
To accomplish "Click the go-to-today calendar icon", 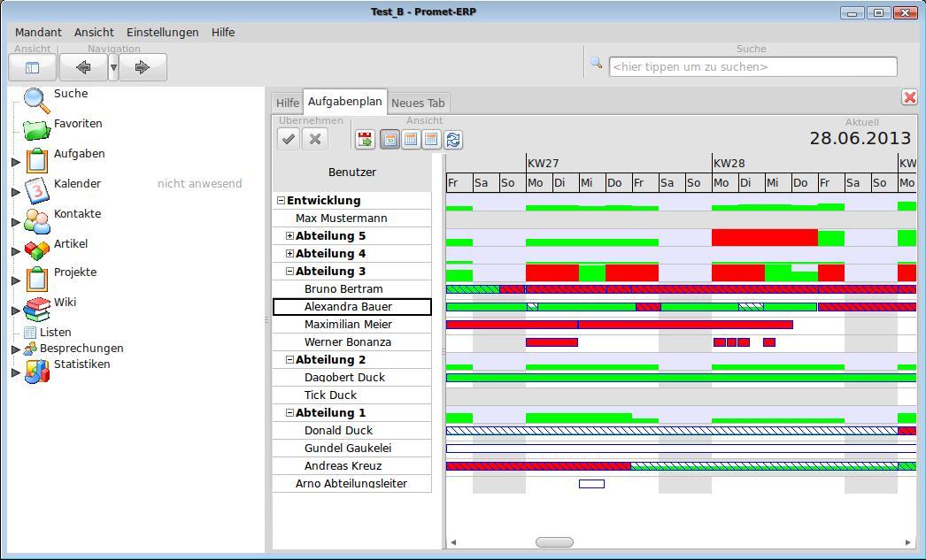I will (366, 139).
